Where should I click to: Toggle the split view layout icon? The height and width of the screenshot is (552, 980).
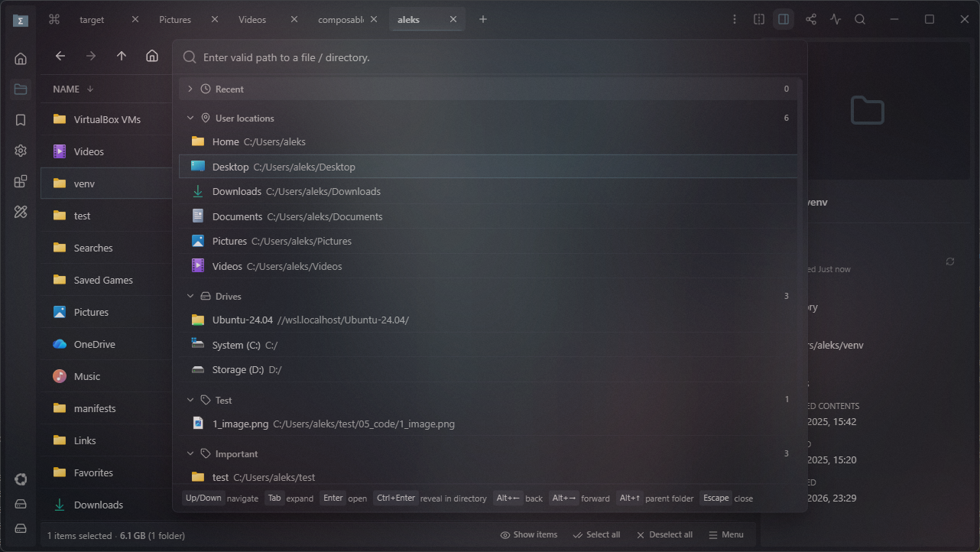759,19
